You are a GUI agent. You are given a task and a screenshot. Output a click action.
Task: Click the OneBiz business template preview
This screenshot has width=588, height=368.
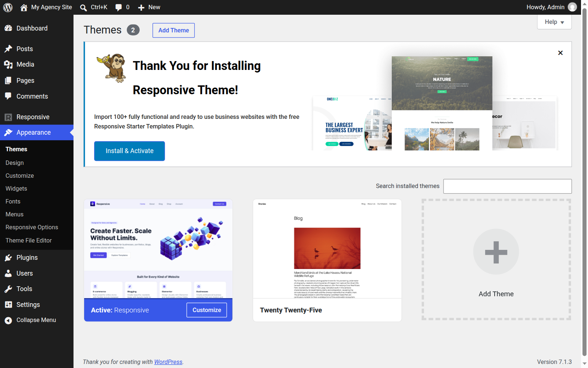pos(352,123)
